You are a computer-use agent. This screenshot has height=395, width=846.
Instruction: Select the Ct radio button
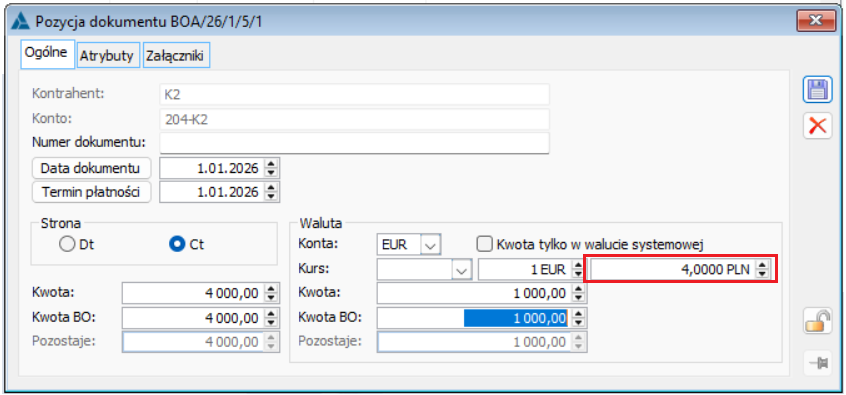click(176, 244)
